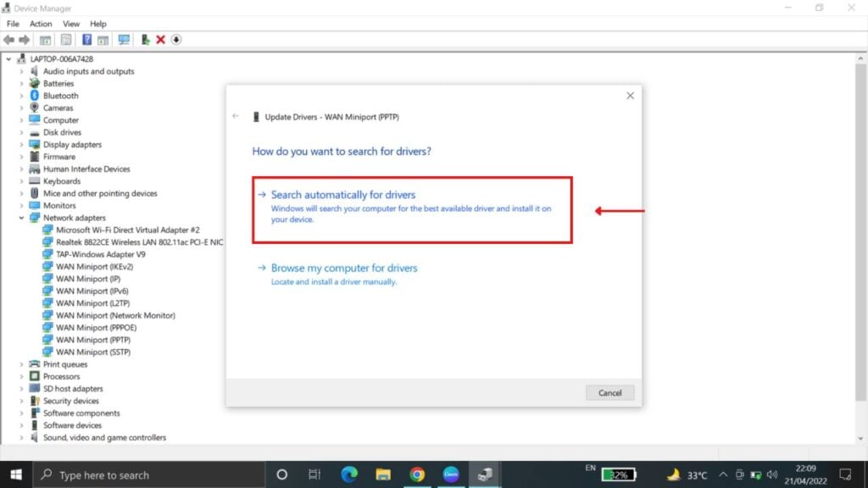Expand the Display adapters category
The height and width of the screenshot is (488, 868).
pyautogui.click(x=21, y=144)
